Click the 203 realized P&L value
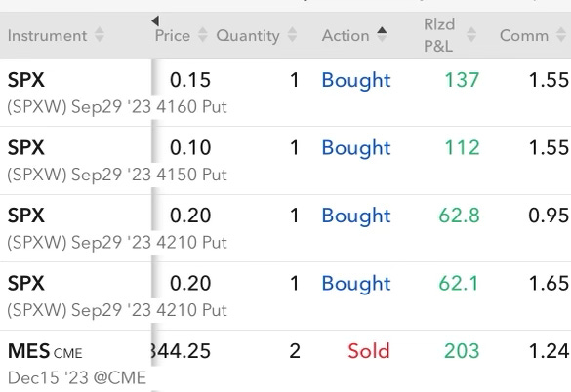571x392 pixels. pyautogui.click(x=462, y=351)
